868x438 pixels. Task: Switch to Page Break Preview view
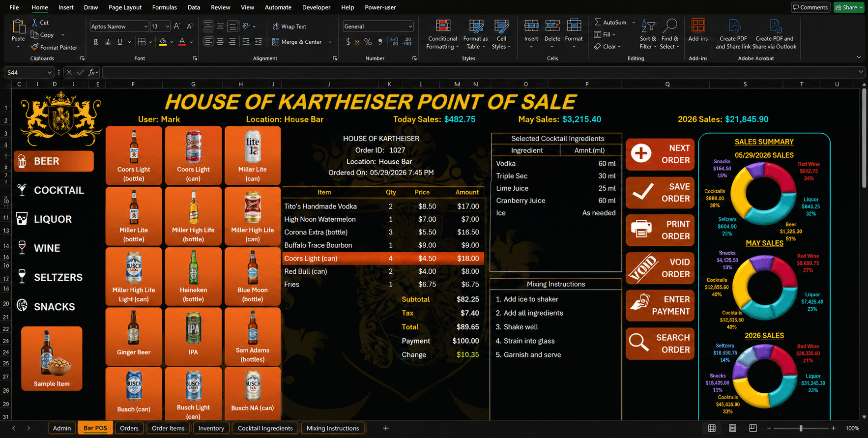[753, 428]
